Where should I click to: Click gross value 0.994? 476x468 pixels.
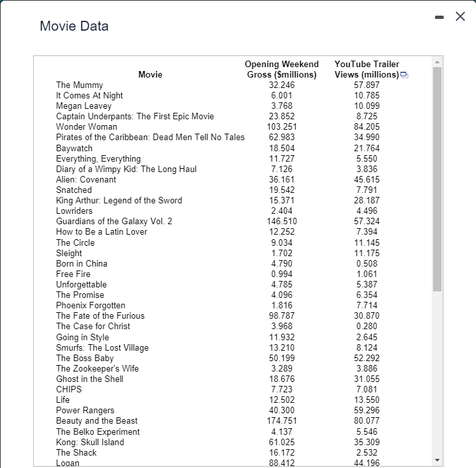click(282, 274)
